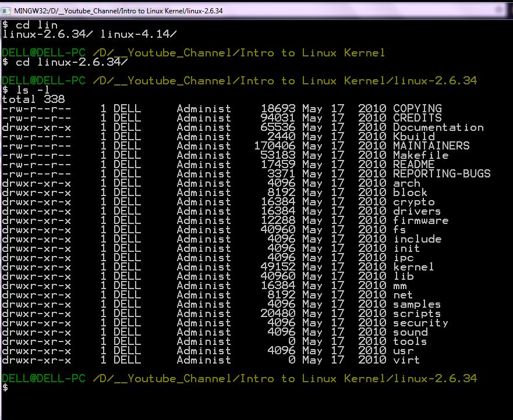Image resolution: width=513 pixels, height=420 pixels.
Task: Click the 'samples' directory name
Action: 417,304
